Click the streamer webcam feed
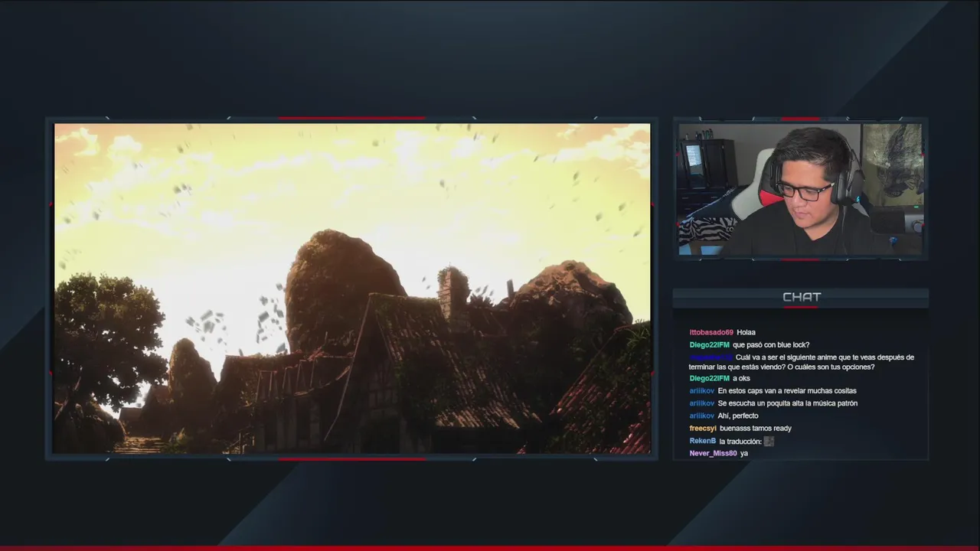Viewport: 980px width, 551px height. 801,189
